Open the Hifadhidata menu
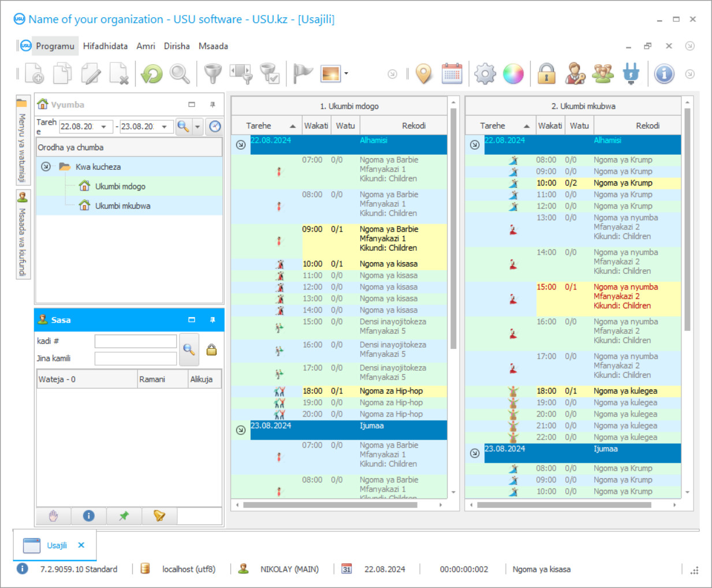This screenshot has height=588, width=712. (105, 46)
